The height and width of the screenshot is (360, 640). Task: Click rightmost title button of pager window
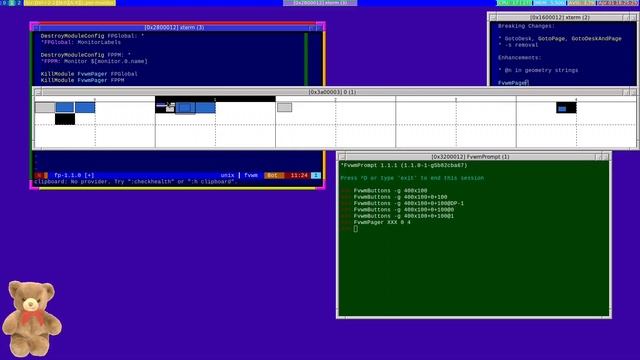point(633,92)
